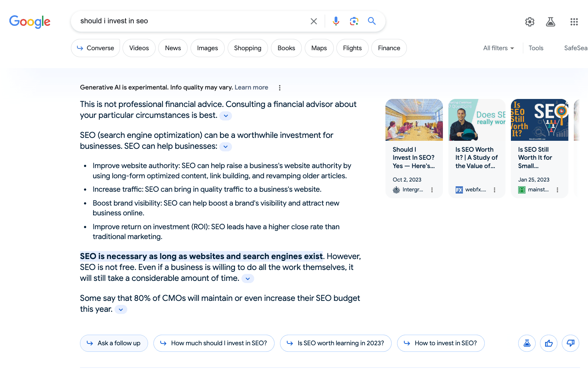Image resolution: width=588 pixels, height=374 pixels.
Task: Switch to the Videos filter
Action: pos(139,48)
